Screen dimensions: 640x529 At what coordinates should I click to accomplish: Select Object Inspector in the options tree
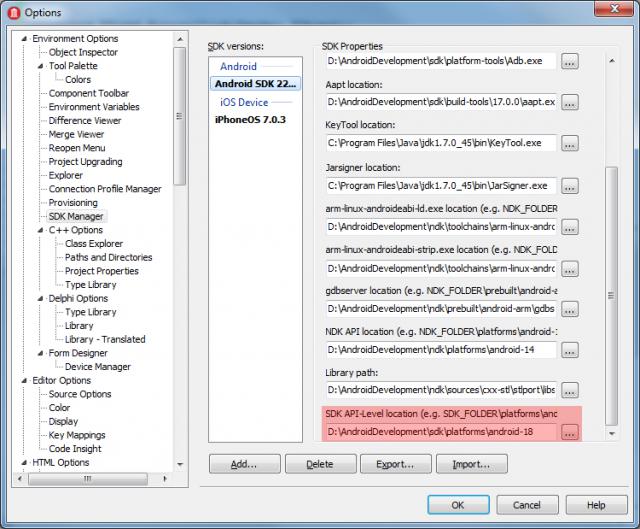tap(83, 52)
